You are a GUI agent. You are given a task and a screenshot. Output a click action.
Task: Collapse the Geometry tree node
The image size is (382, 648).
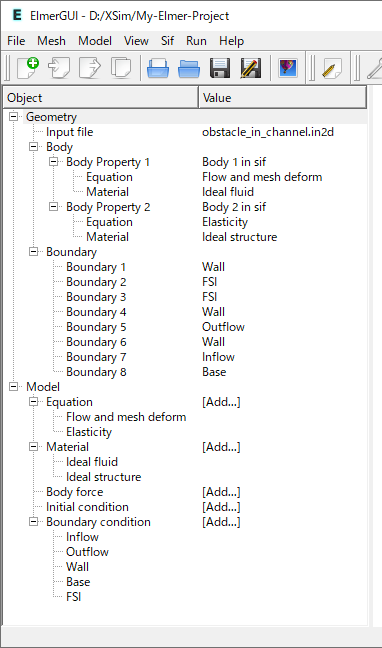click(14, 117)
